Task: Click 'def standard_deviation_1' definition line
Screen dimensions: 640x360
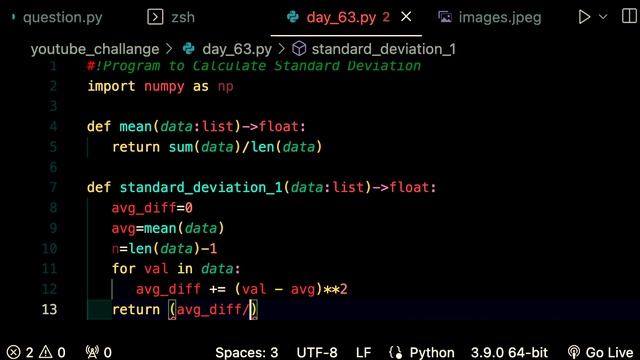Action: click(261, 187)
